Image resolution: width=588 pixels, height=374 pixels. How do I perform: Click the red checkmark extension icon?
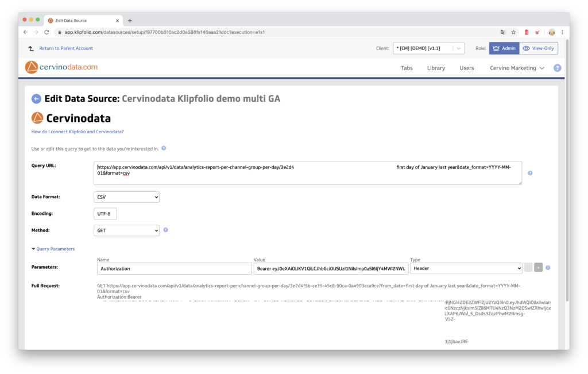[x=537, y=32]
